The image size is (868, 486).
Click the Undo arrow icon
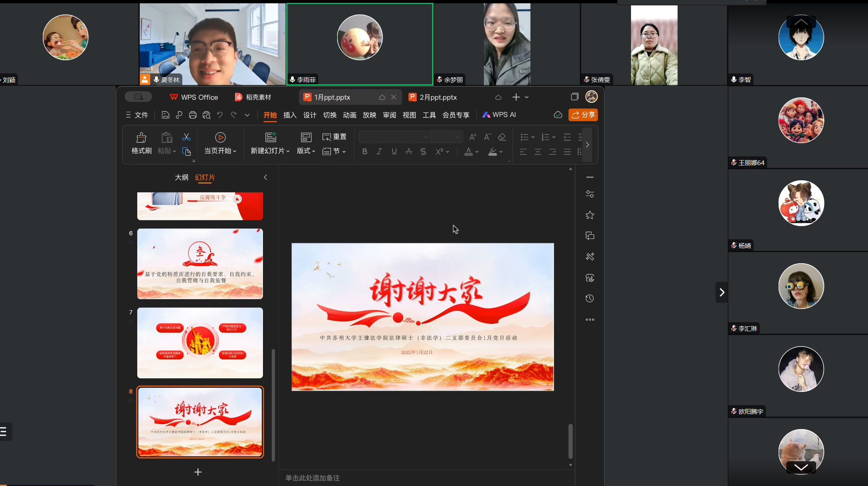(220, 115)
